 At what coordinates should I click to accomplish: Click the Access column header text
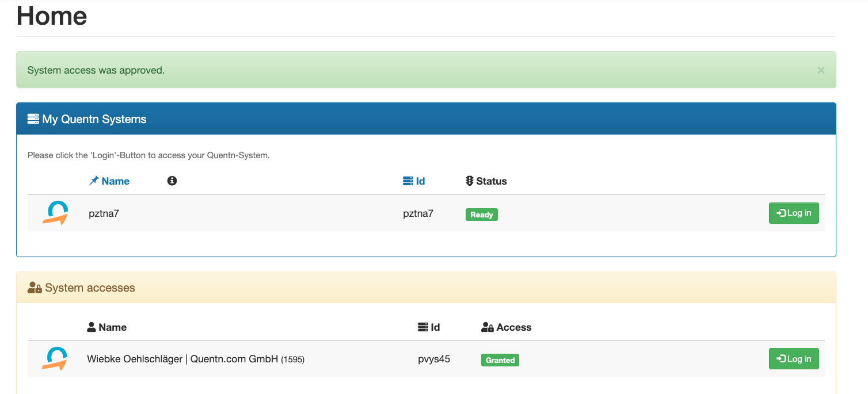click(x=514, y=327)
